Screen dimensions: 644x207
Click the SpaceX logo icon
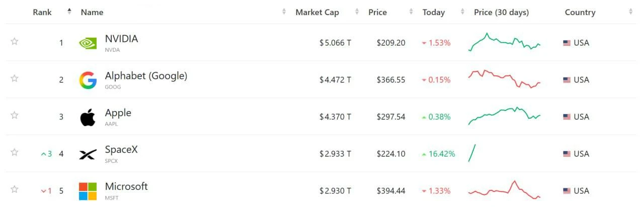(88, 154)
